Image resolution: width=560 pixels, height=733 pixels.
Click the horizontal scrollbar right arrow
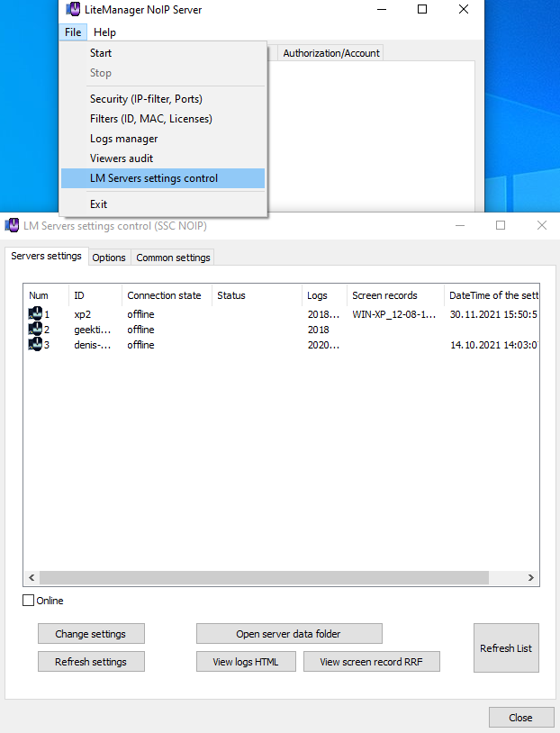coord(531,578)
